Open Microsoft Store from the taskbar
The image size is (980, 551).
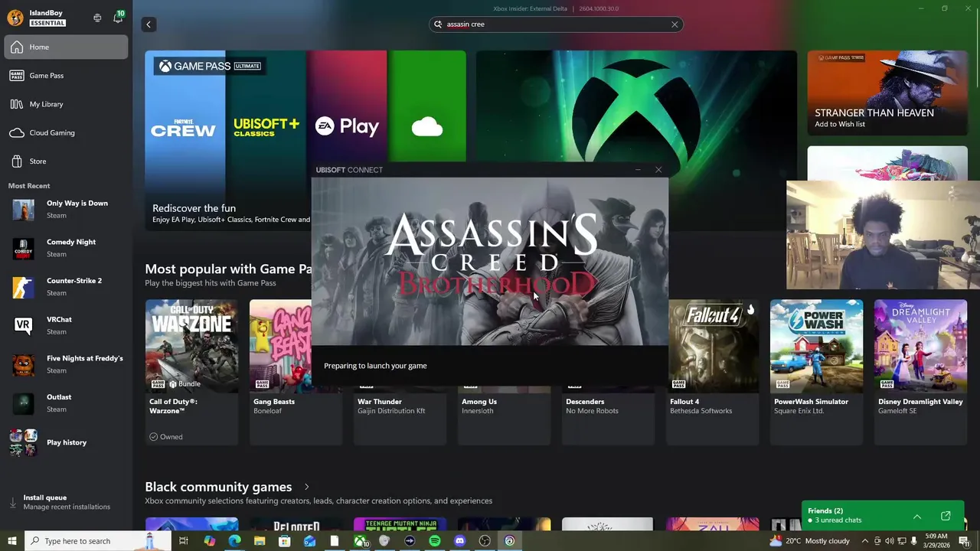284,541
